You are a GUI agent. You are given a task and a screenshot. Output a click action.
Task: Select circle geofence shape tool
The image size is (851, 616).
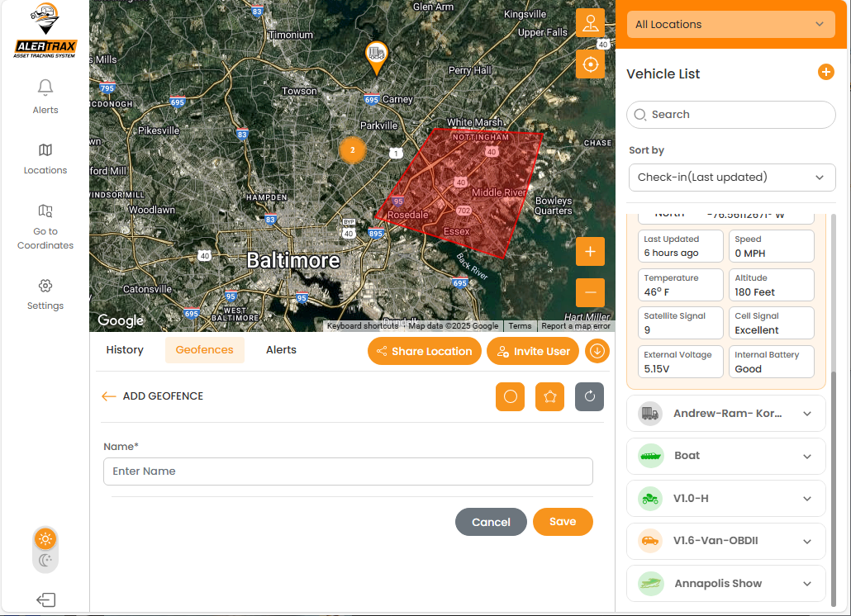(x=510, y=396)
